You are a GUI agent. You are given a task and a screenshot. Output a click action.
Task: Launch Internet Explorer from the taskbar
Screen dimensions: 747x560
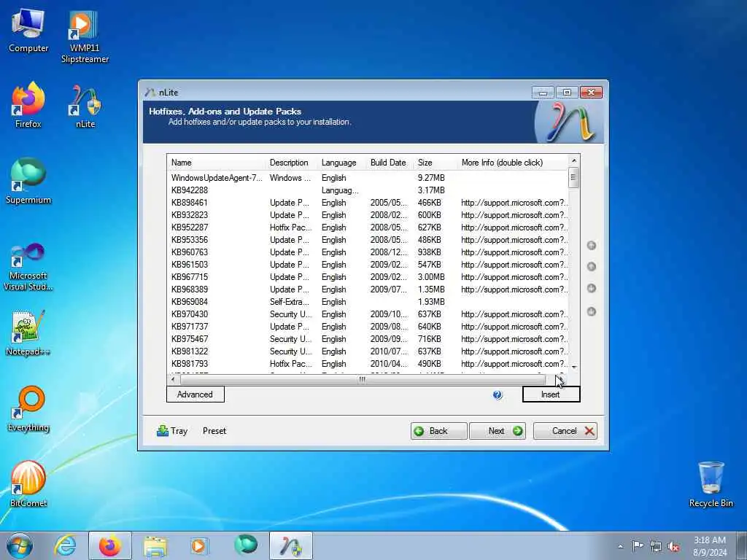[65, 545]
